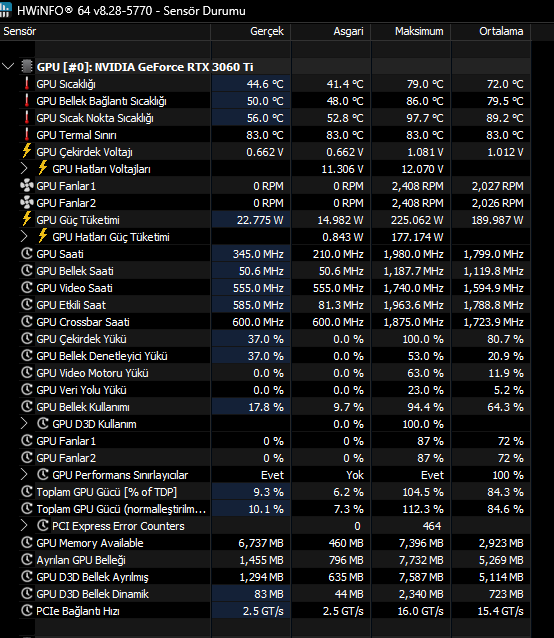Select the GPU Sıcaklığı row label
The height and width of the screenshot is (638, 554).
click(66, 84)
